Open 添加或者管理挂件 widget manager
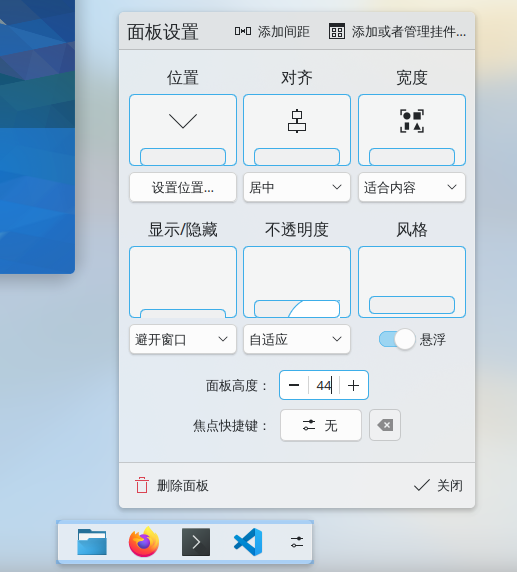 coord(397,31)
